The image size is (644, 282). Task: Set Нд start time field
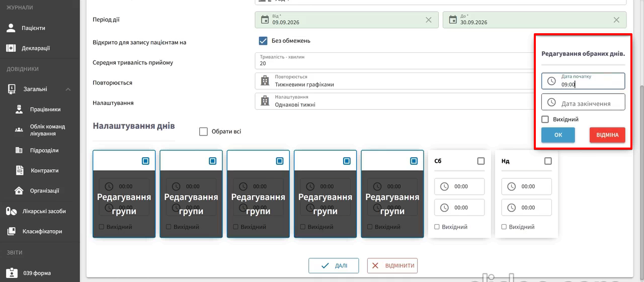pyautogui.click(x=527, y=186)
